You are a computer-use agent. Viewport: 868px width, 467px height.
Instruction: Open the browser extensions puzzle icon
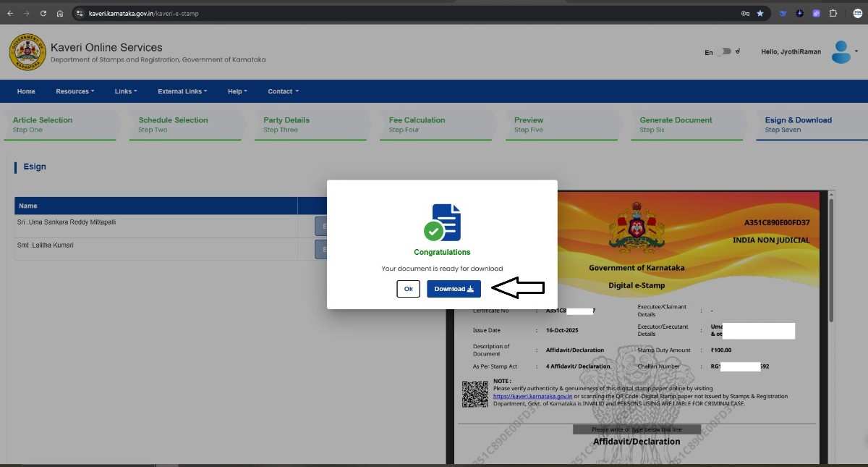pyautogui.click(x=833, y=13)
